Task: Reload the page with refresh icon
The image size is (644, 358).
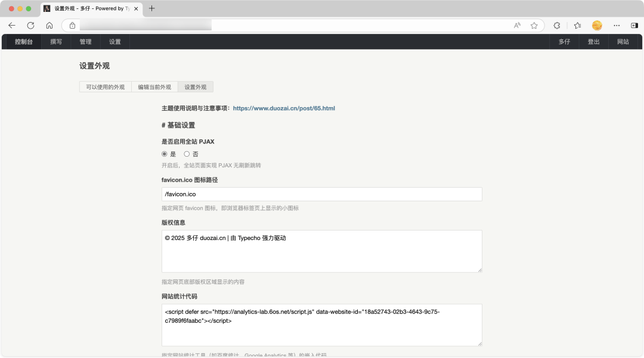Action: click(30, 26)
